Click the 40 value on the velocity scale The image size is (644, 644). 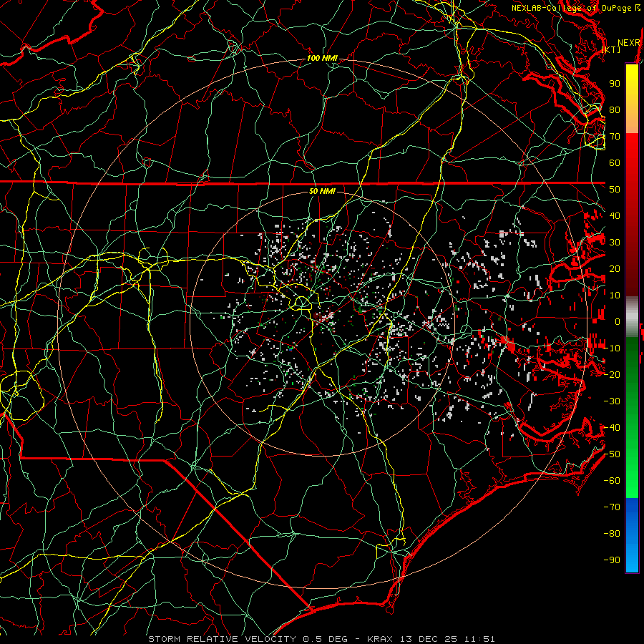tap(615, 216)
